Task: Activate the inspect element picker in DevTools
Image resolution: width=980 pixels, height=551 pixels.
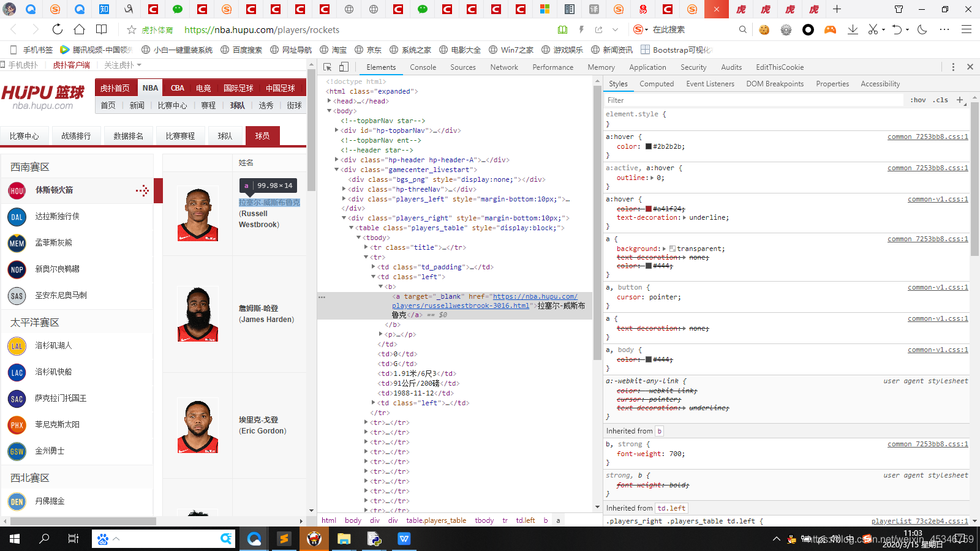Action: (x=328, y=67)
